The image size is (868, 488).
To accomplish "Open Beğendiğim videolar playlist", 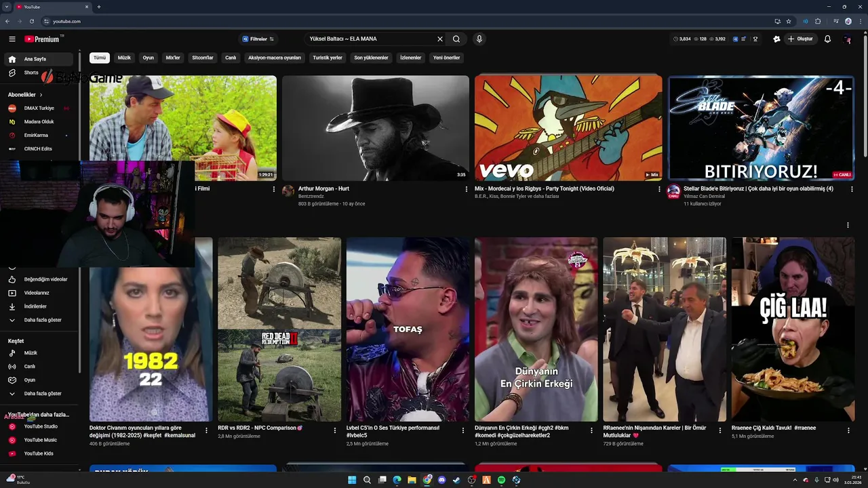I will pos(39,279).
